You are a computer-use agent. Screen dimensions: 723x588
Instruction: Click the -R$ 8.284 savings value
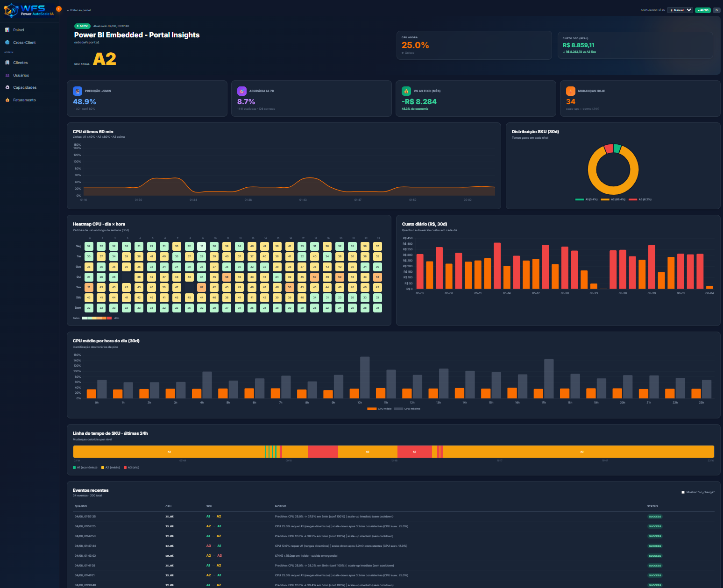pos(419,102)
